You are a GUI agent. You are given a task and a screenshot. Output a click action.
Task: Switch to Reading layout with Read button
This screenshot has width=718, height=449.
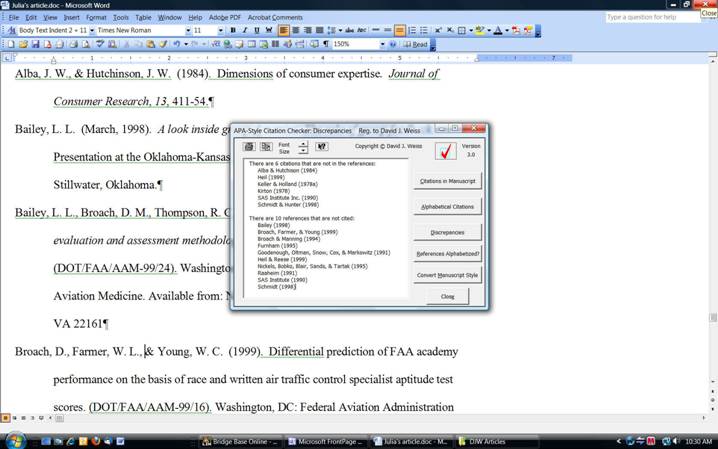tap(415, 44)
